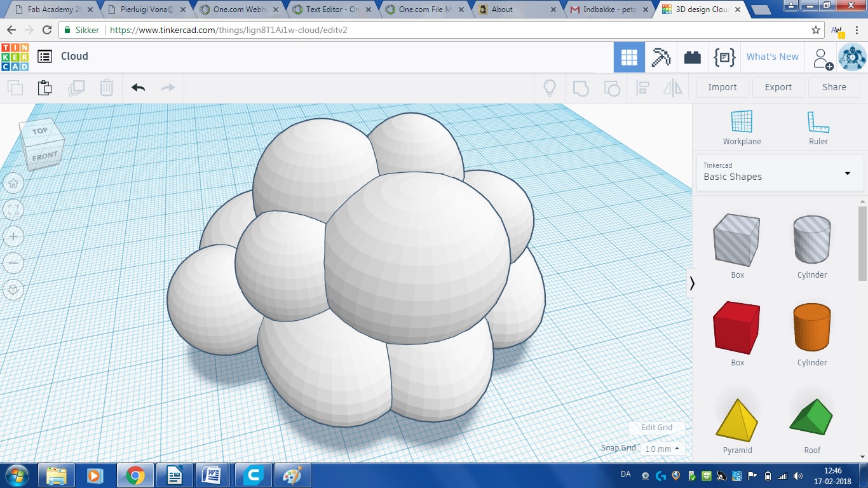Collapse the shapes panel with the chevron

[692, 283]
